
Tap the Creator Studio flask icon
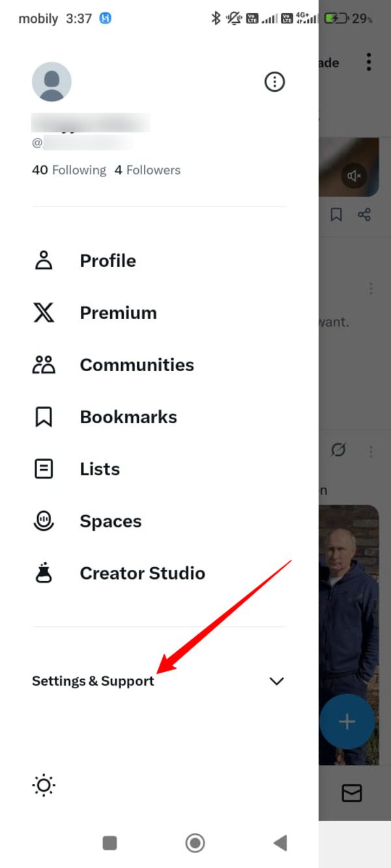44,573
